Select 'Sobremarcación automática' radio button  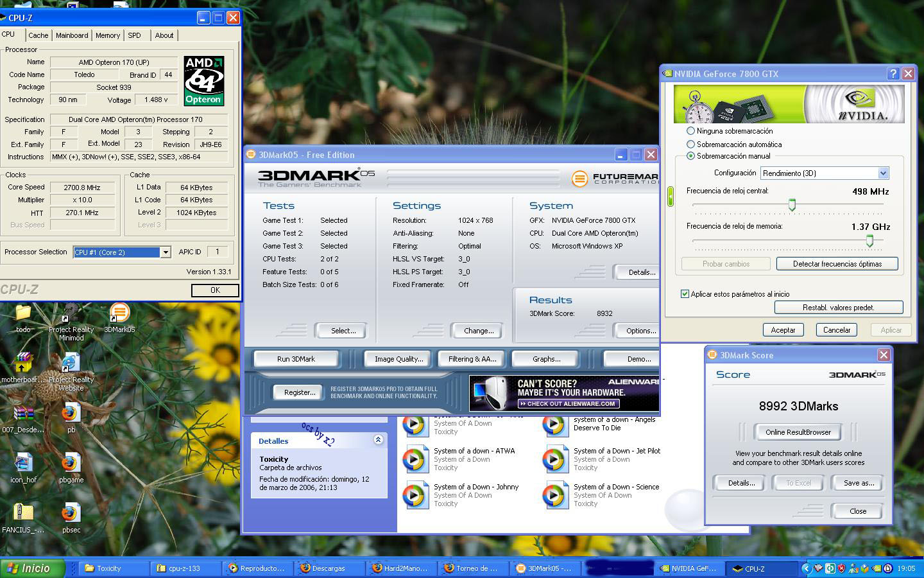click(691, 144)
